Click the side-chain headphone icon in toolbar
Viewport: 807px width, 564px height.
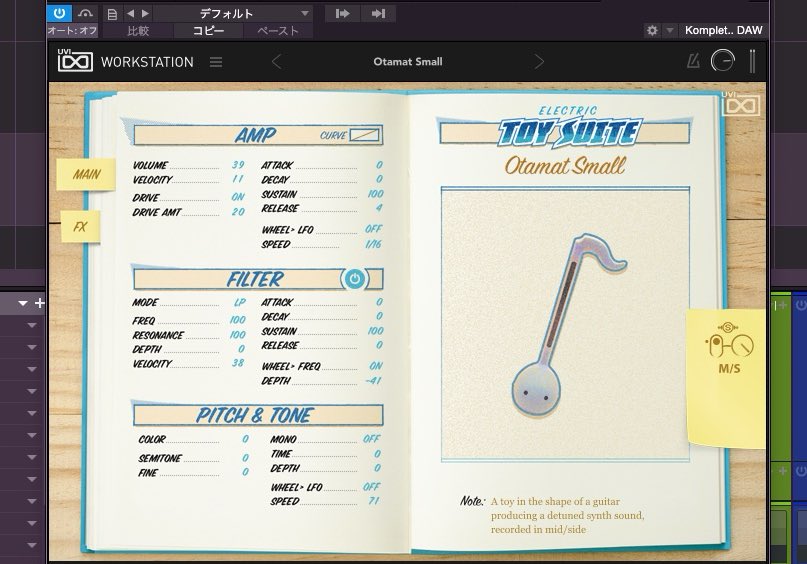coord(85,13)
